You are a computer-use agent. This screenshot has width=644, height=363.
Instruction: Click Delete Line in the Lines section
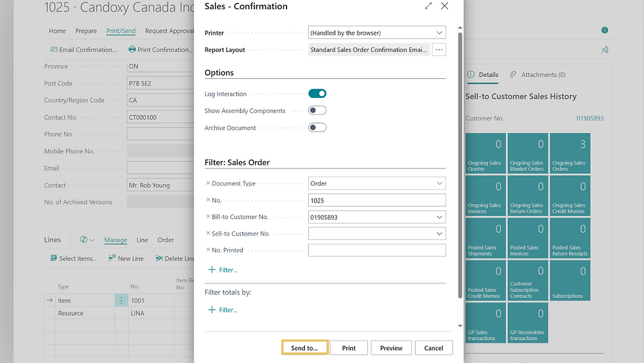tap(174, 258)
